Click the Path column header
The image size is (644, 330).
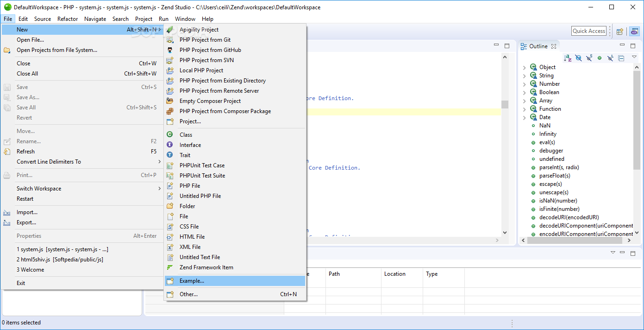(x=353, y=274)
